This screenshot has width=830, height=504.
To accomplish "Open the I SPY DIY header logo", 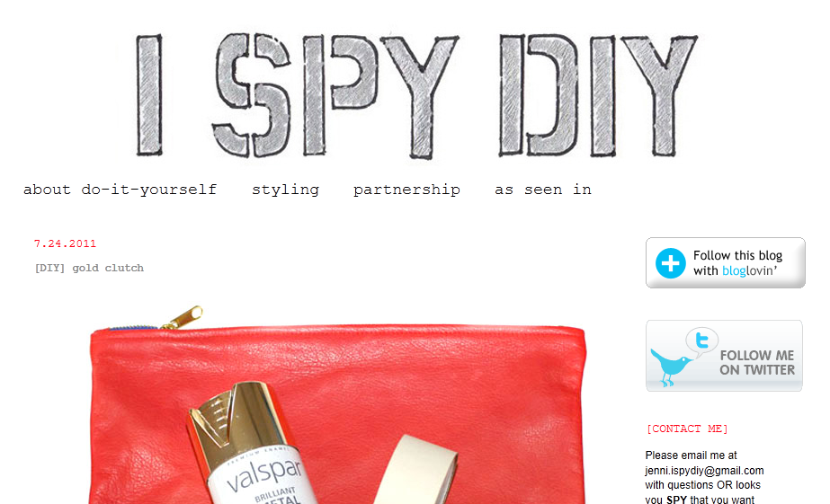I will click(416, 95).
